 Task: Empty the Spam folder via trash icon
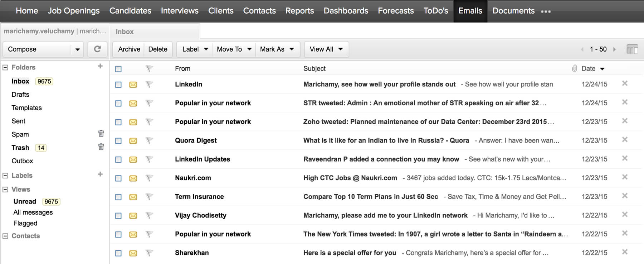pos(101,134)
